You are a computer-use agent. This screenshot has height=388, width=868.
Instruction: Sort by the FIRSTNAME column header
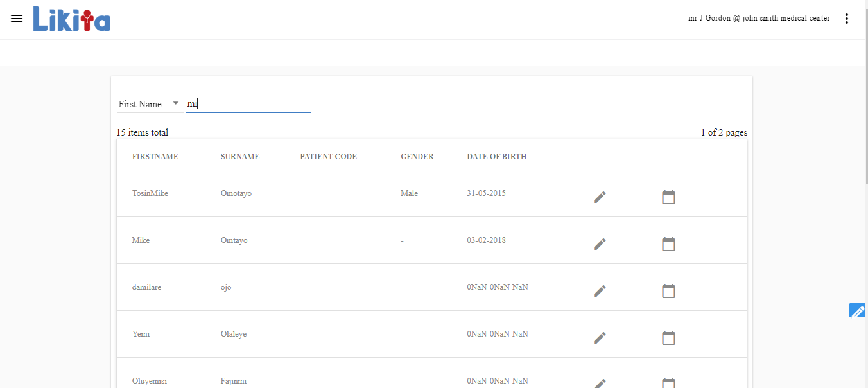pos(155,157)
